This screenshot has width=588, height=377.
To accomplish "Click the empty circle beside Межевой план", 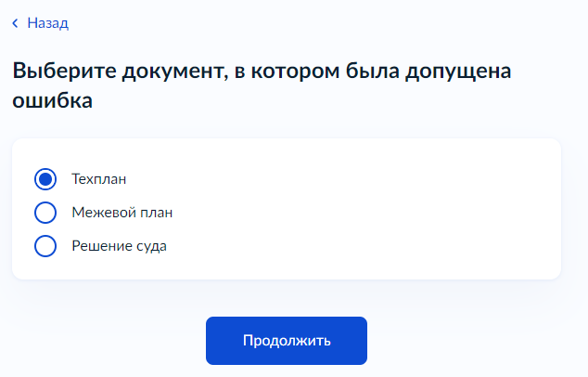I will 45,213.
